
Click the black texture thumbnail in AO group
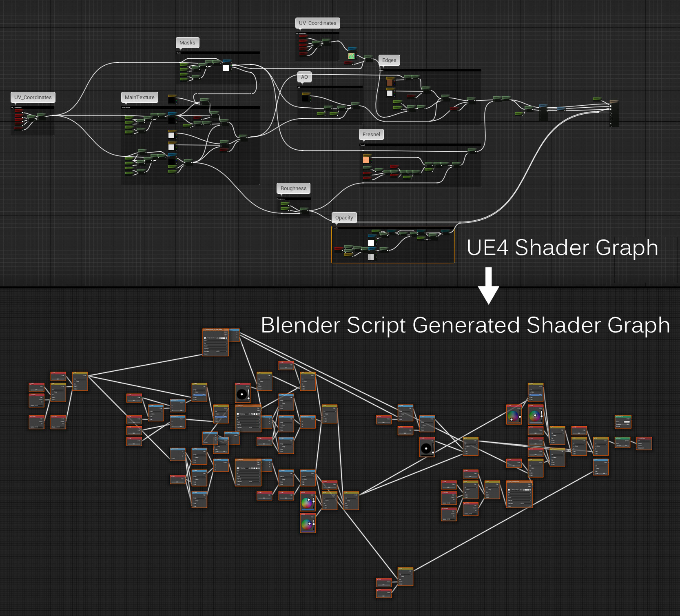tap(305, 98)
